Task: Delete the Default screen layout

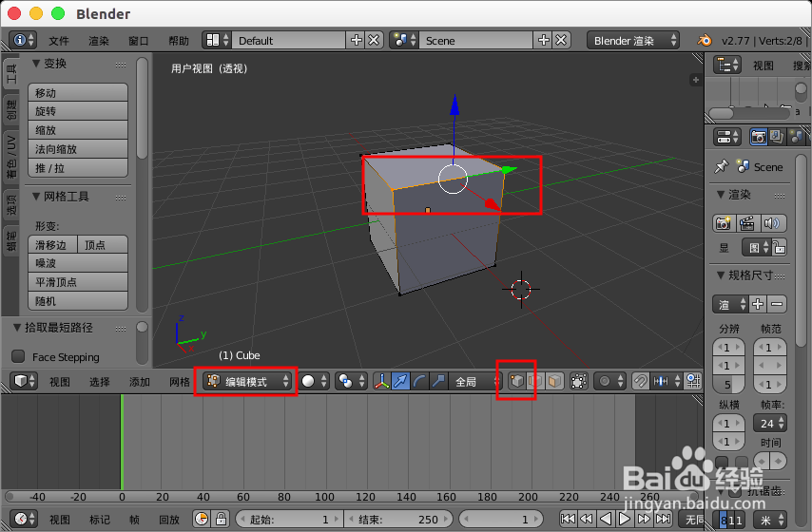Action: 374,40
